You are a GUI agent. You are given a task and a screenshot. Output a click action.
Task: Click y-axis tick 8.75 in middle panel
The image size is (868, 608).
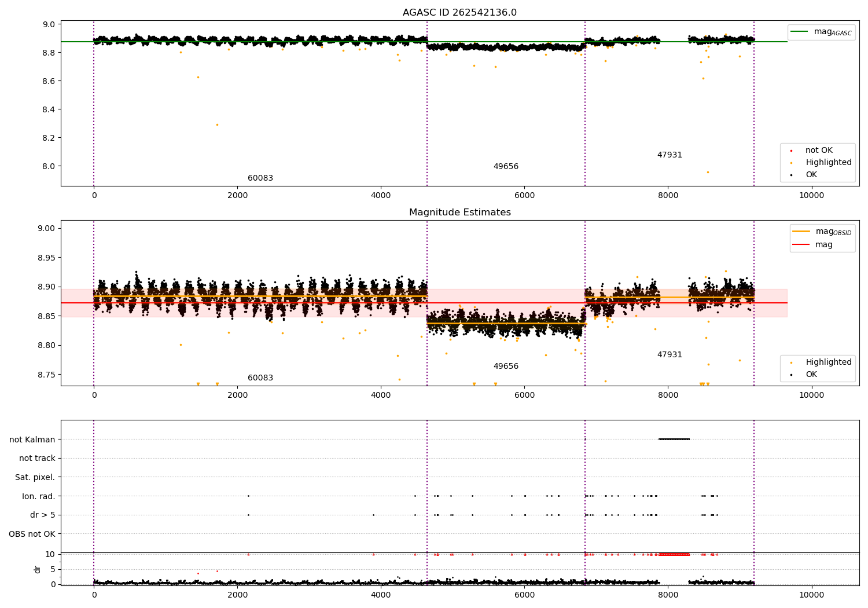46,375
